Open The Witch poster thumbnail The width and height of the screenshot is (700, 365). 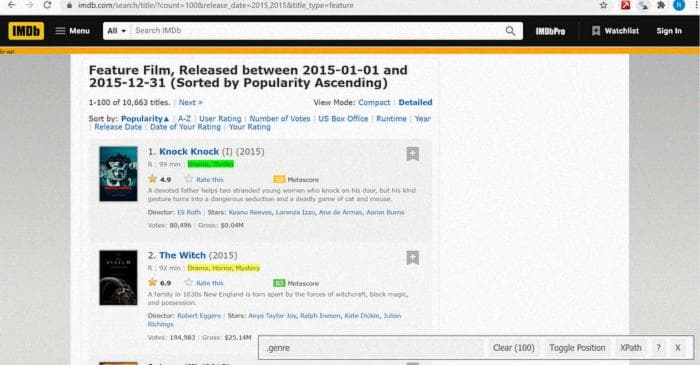(x=118, y=278)
